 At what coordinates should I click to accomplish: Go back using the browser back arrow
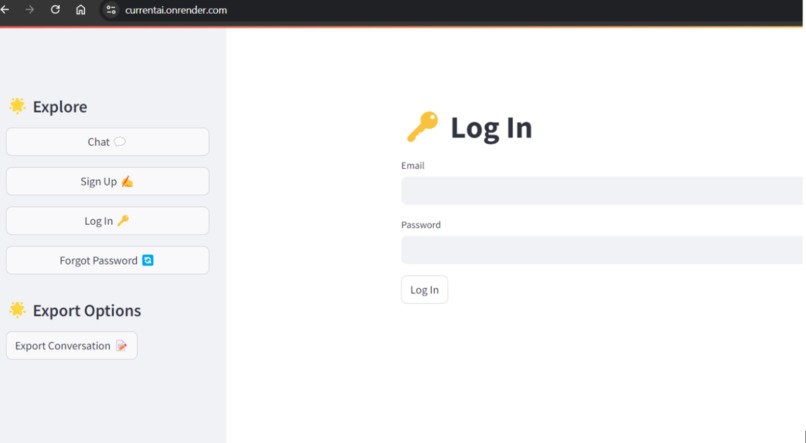5,10
